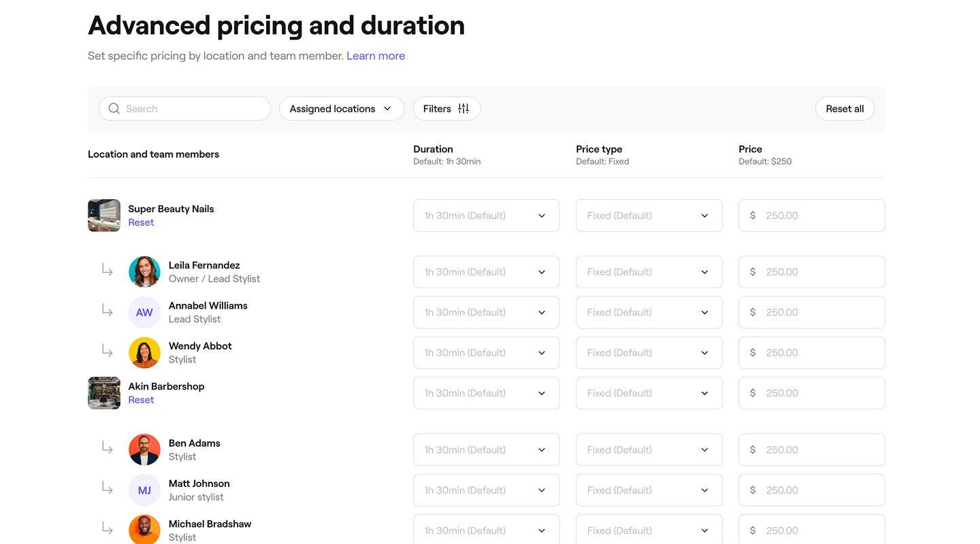
Task: Open duration dropdown for Super Beauty Nails
Action: (x=486, y=216)
